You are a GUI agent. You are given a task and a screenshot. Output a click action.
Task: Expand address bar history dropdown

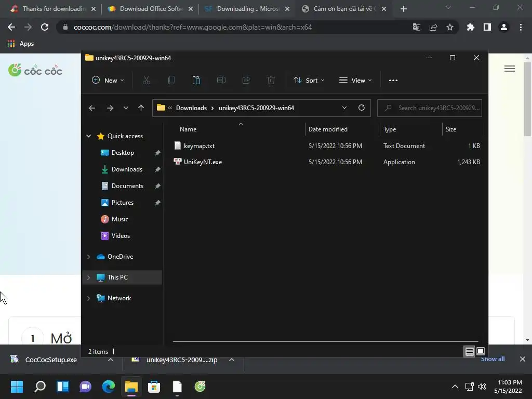[344, 108]
